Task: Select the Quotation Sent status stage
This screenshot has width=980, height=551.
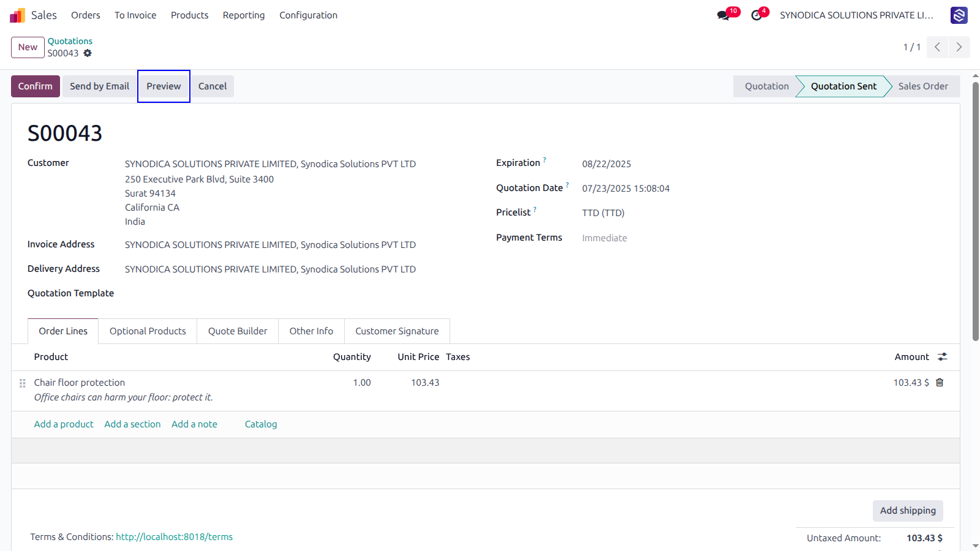Action: [x=843, y=86]
